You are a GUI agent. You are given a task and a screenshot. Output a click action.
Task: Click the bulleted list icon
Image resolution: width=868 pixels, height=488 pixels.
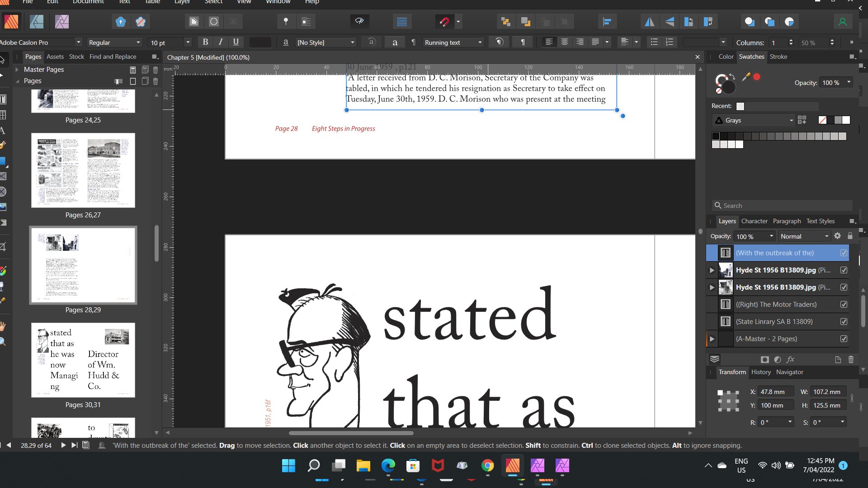pos(654,42)
